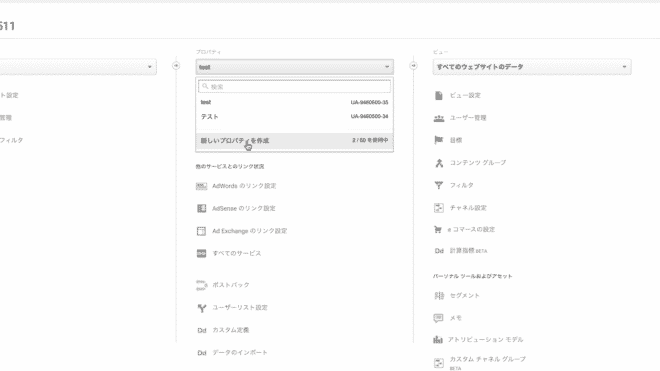Screen dimensions: 660x371
Task: Expand カスタム定義
Action: (231, 330)
